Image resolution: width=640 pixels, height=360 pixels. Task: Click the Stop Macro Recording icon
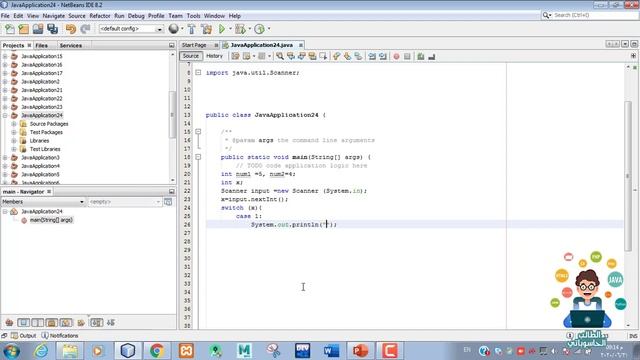coord(407,56)
